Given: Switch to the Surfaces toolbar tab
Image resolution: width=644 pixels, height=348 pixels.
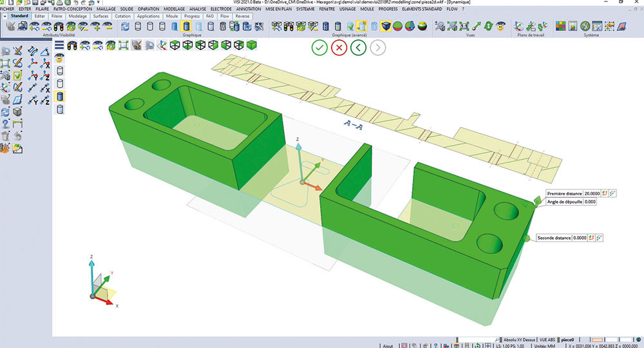Looking at the screenshot, I should (x=100, y=16).
